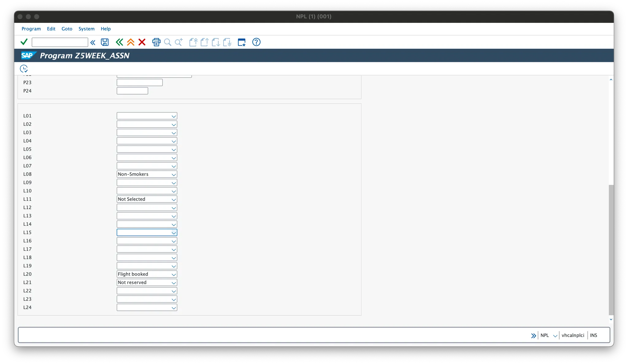The height and width of the screenshot is (364, 628).
Task: Click the Find magnifier icon
Action: (167, 42)
